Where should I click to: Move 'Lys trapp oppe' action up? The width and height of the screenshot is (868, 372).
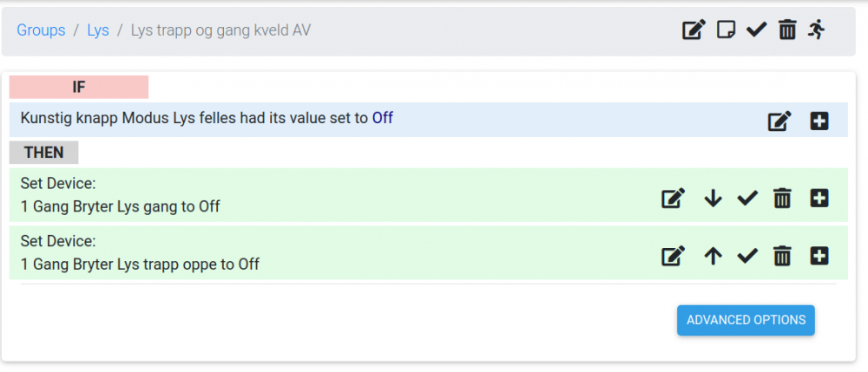[x=713, y=256]
